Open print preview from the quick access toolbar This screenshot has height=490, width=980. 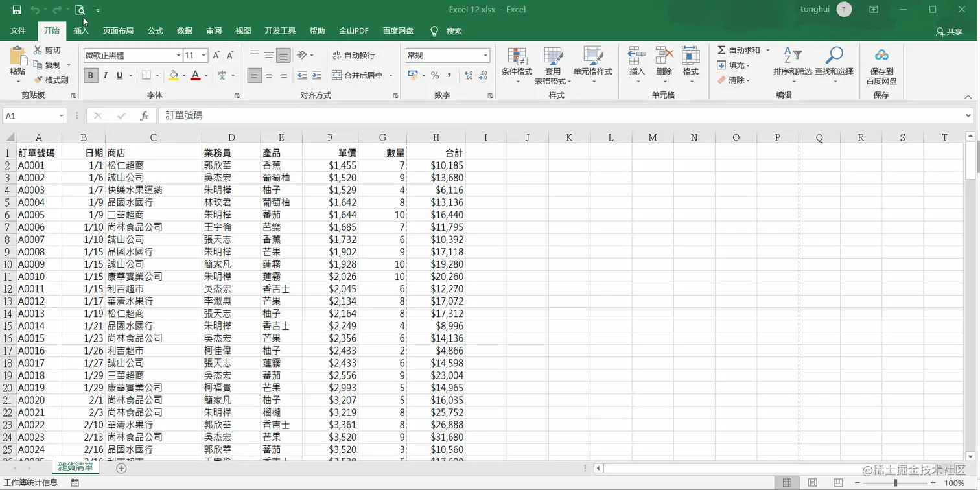point(80,10)
